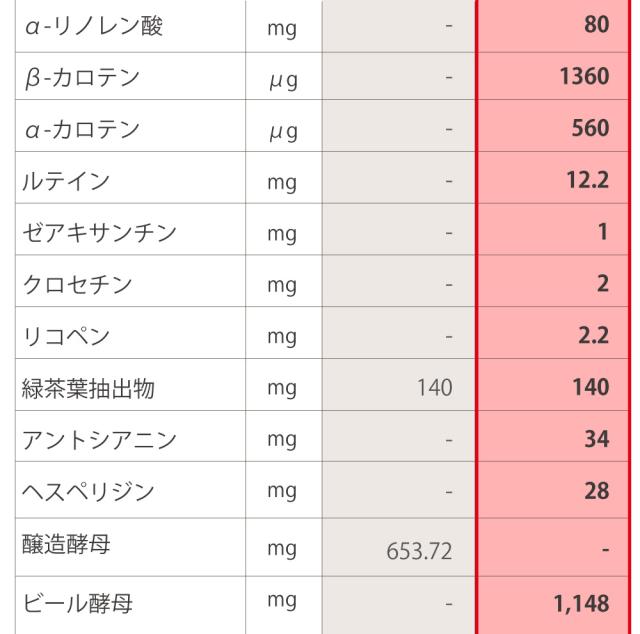Select the 緑茶葉抽出物 ingredient label
The image size is (640, 634).
(x=88, y=388)
